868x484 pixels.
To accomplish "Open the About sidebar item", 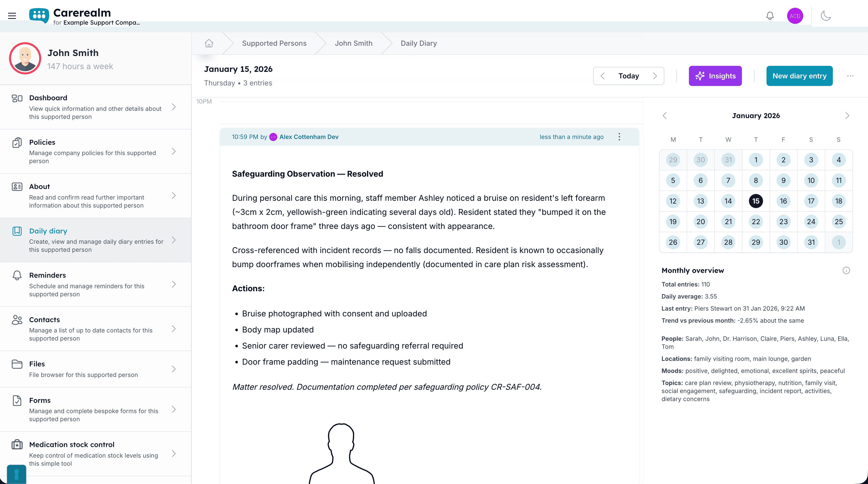I will pyautogui.click(x=96, y=196).
